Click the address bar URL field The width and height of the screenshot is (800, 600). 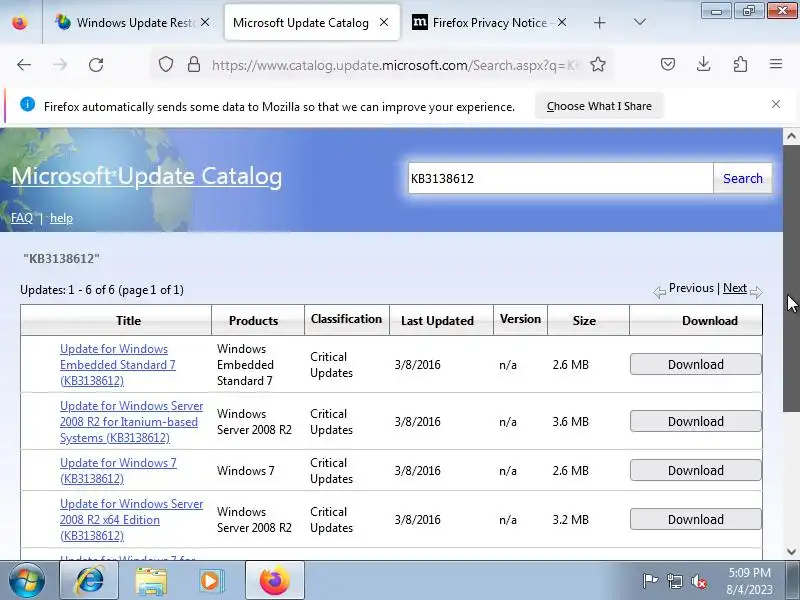click(x=395, y=65)
